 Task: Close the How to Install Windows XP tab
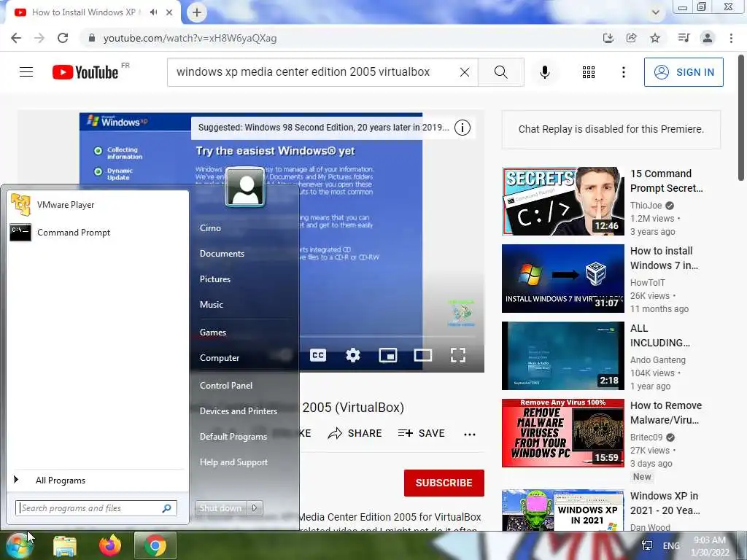tap(169, 12)
